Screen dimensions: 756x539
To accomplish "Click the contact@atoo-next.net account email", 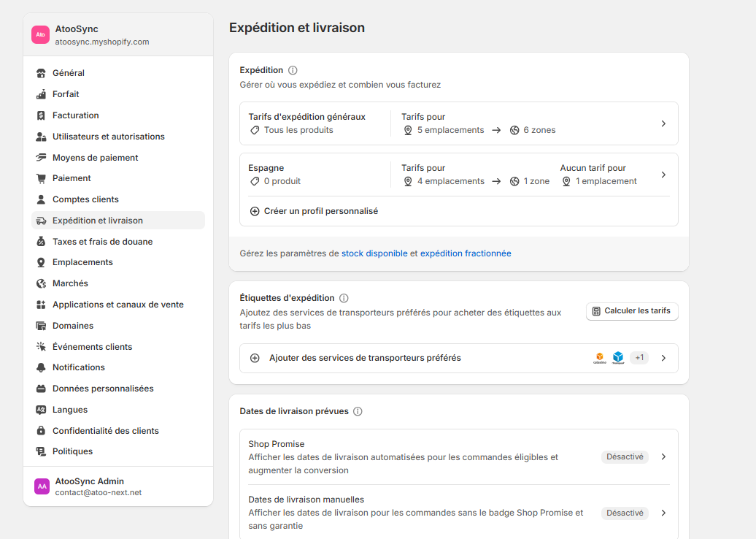I will coord(99,493).
